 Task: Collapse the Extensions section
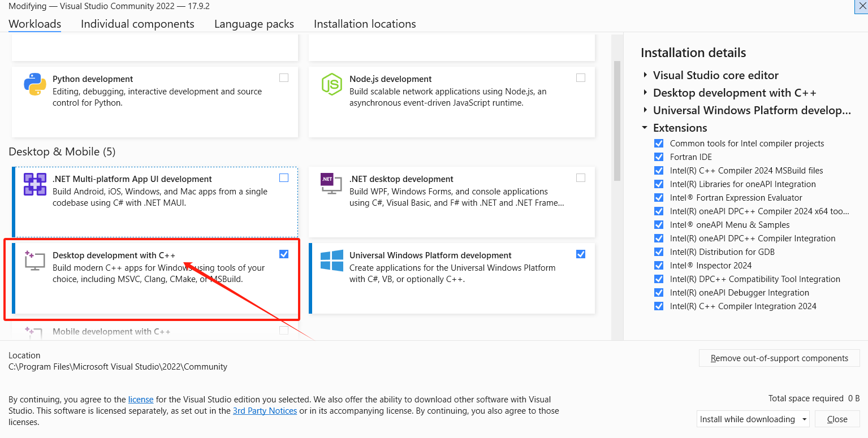click(645, 128)
